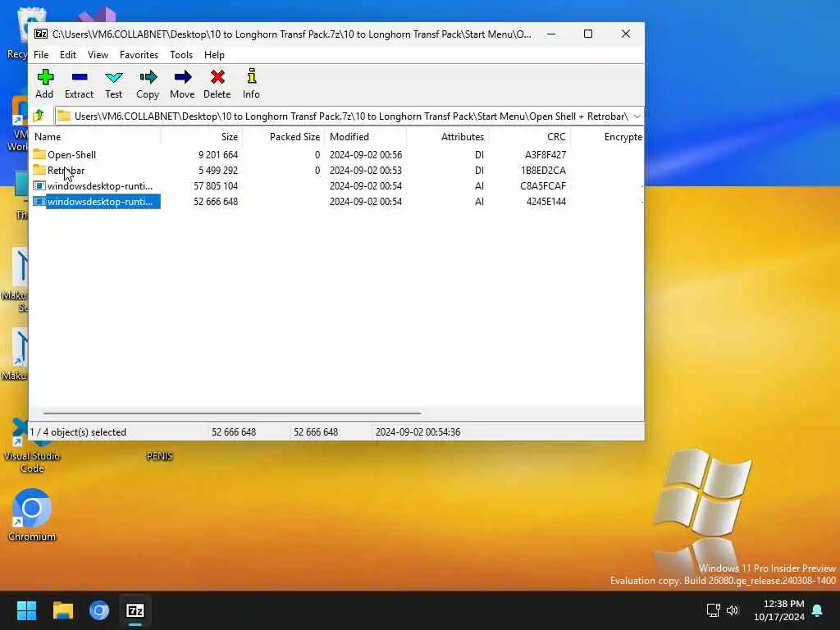Click status bar '1 / 4 object(s) selected'
The width and height of the screenshot is (840, 630).
click(x=78, y=431)
